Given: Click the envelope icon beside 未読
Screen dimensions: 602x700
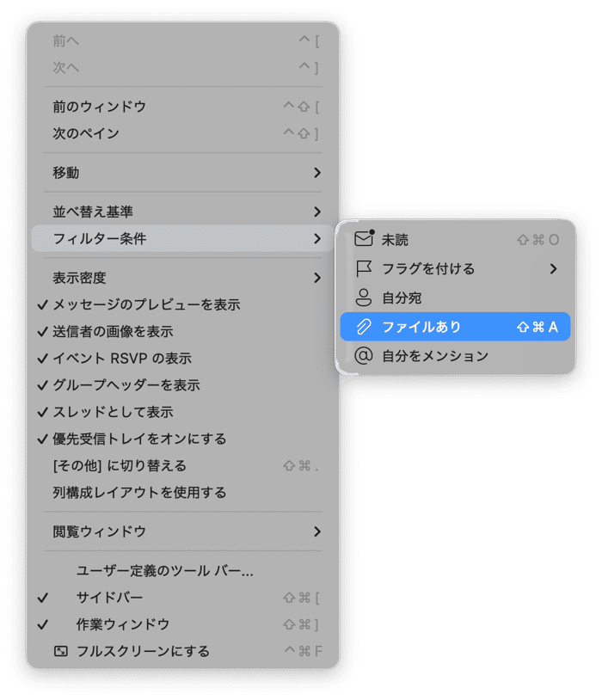Looking at the screenshot, I should pos(364,240).
